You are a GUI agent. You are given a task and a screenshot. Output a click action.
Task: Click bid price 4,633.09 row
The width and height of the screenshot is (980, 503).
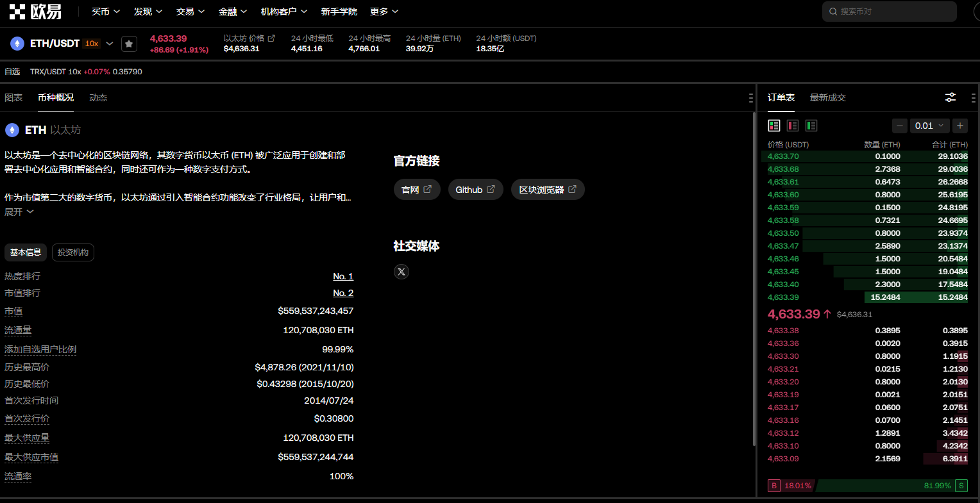click(x=868, y=459)
